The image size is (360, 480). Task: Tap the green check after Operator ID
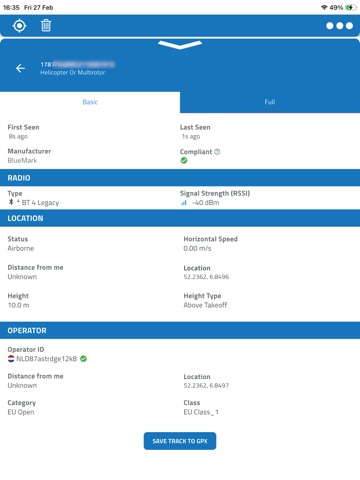pyautogui.click(x=83, y=359)
